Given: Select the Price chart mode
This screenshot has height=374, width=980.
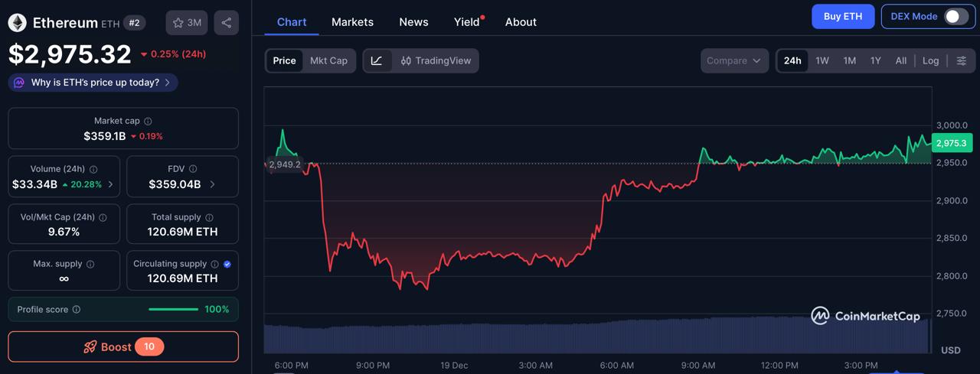Looking at the screenshot, I should 284,60.
